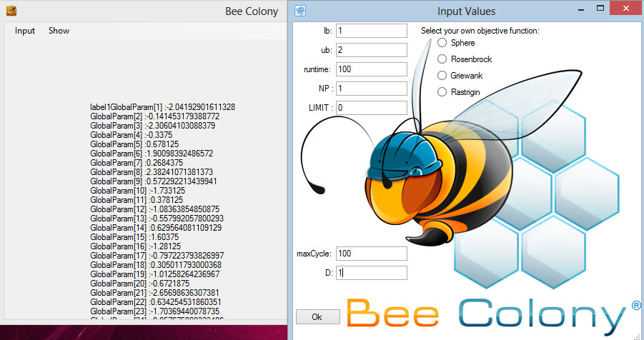Select the maxCycle input field

pos(372,254)
